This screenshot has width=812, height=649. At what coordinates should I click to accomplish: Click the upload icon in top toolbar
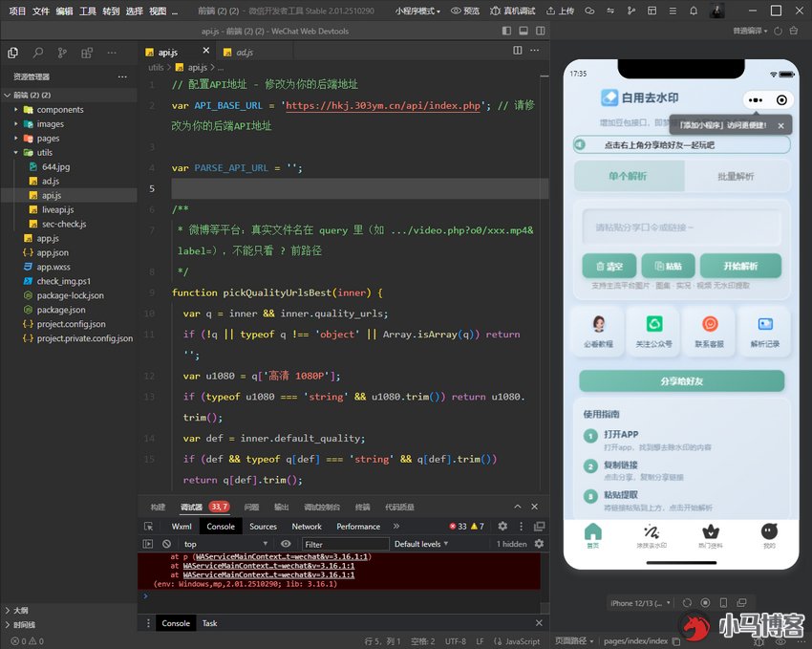click(550, 11)
